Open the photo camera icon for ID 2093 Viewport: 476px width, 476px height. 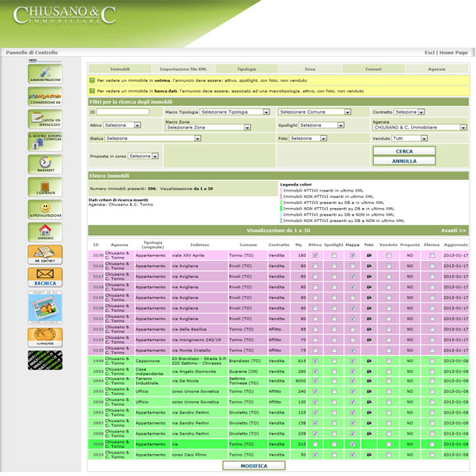coord(368,372)
